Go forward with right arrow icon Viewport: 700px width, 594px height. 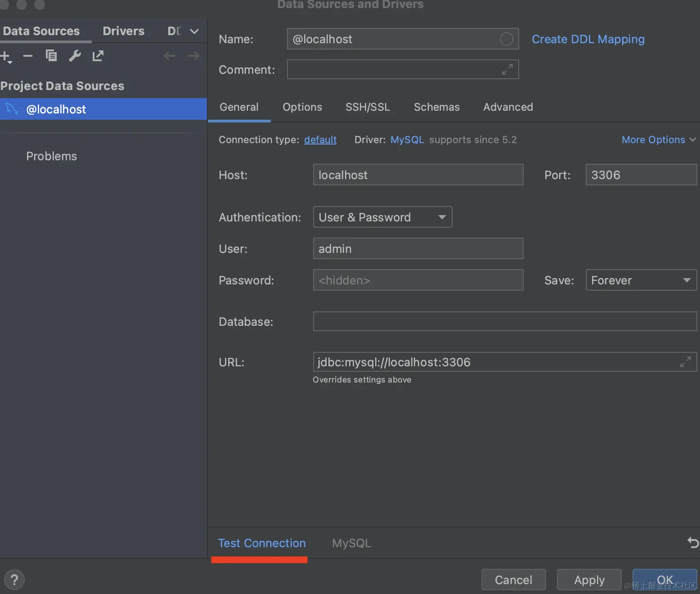pyautogui.click(x=194, y=56)
